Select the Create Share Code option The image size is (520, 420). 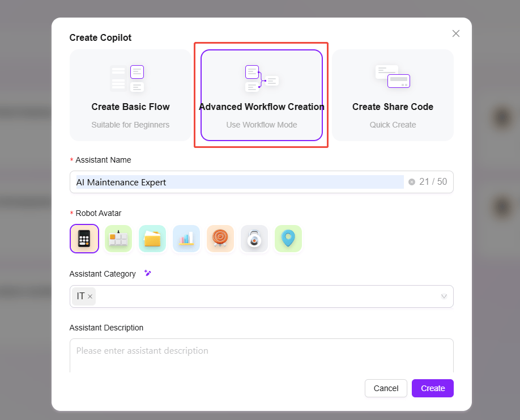(x=393, y=95)
